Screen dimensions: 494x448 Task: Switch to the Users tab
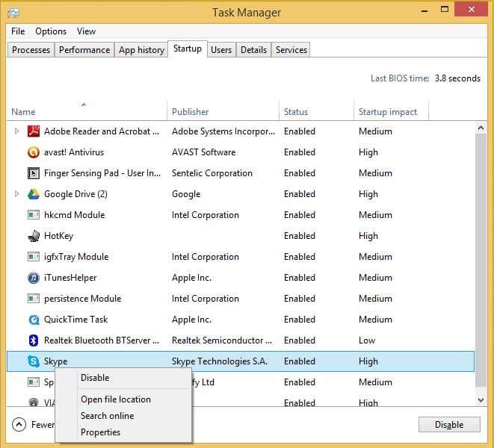[221, 50]
